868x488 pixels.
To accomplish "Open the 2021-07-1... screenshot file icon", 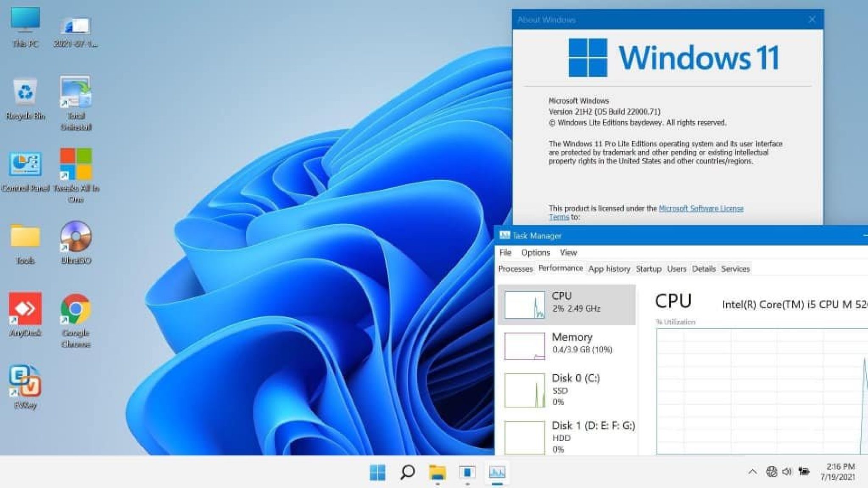I will click(x=75, y=31).
